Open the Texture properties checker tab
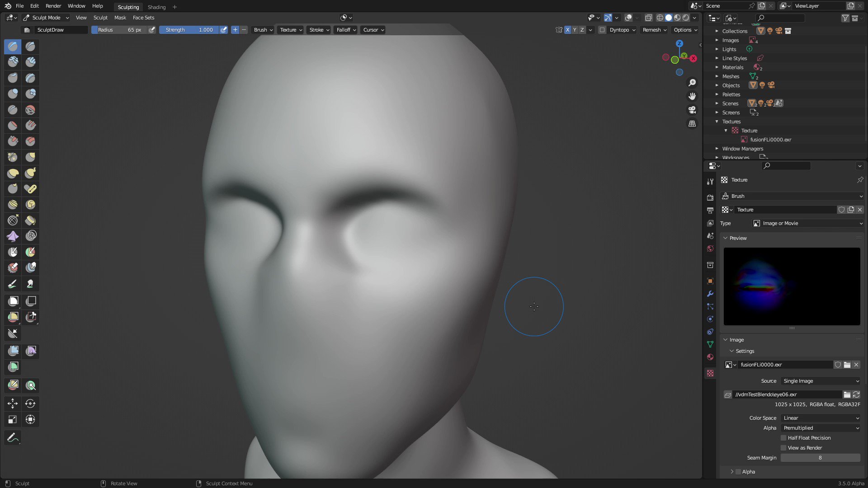The width and height of the screenshot is (868, 488). [x=710, y=373]
